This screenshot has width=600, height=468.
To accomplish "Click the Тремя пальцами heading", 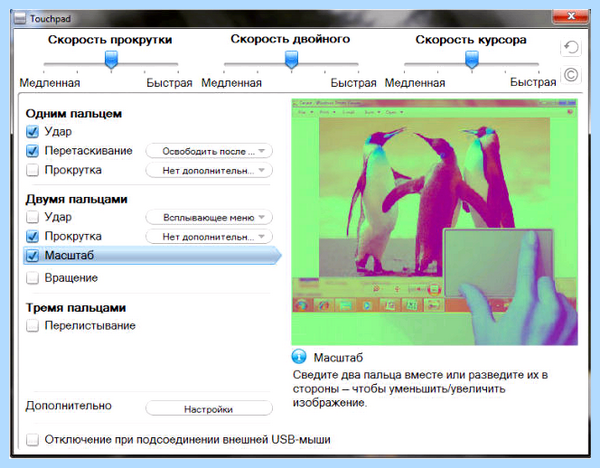I will (76, 308).
